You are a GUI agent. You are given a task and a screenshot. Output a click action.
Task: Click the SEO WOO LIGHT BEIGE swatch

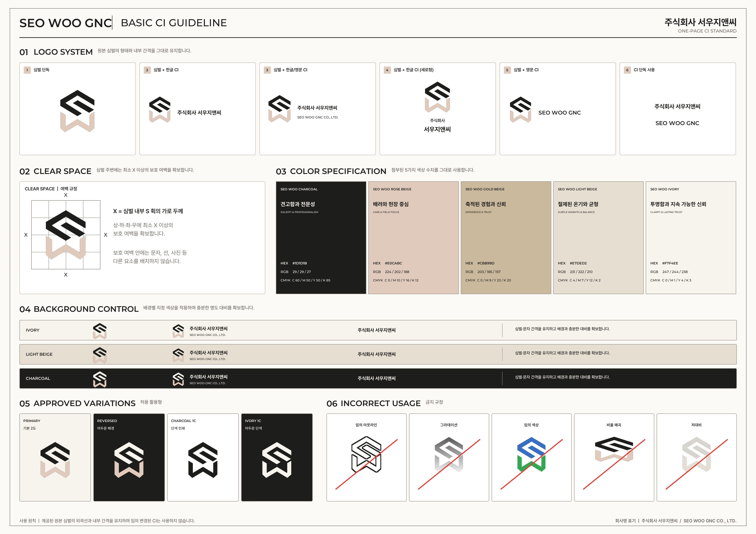(598, 238)
